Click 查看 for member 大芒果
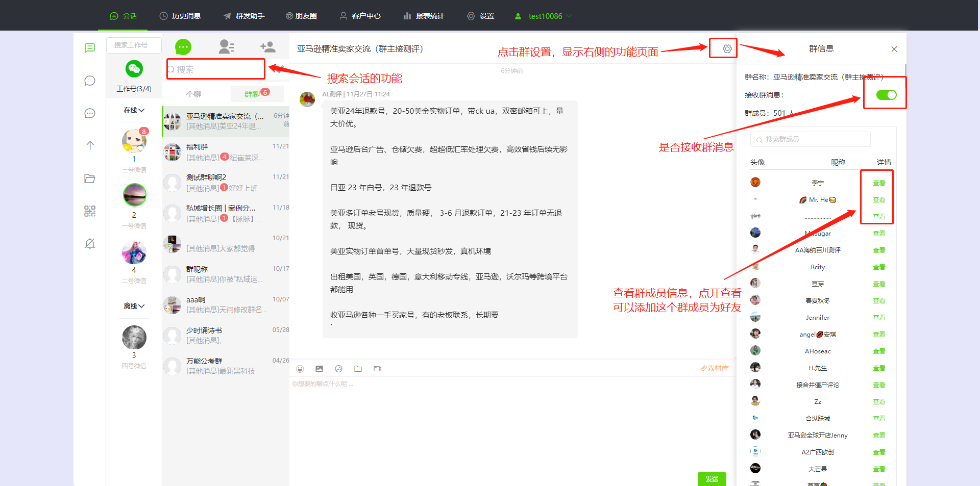This screenshot has height=486, width=980. [x=879, y=469]
